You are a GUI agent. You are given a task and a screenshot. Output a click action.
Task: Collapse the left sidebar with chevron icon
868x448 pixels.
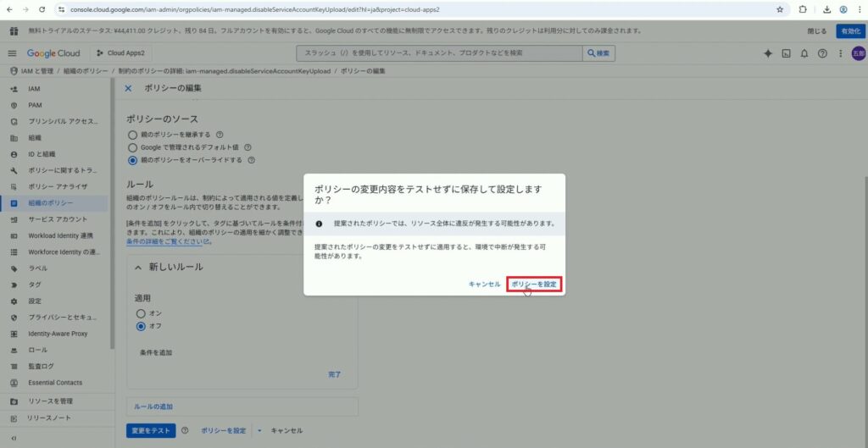coord(14,438)
